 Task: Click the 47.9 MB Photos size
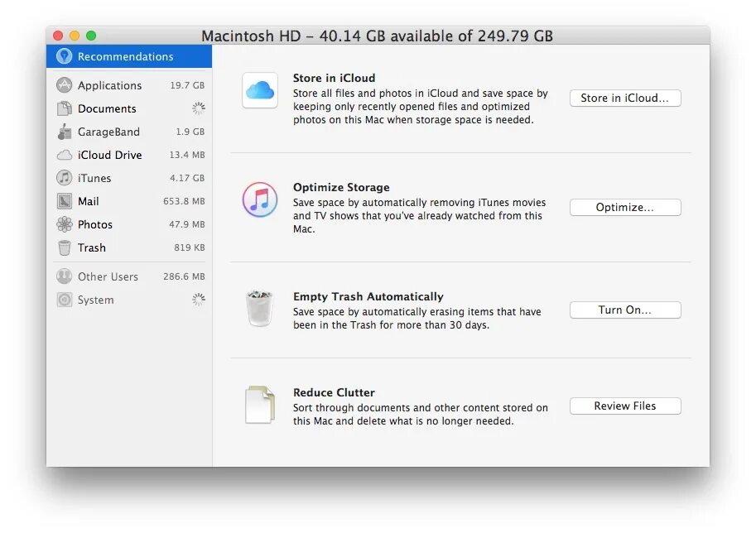187,224
